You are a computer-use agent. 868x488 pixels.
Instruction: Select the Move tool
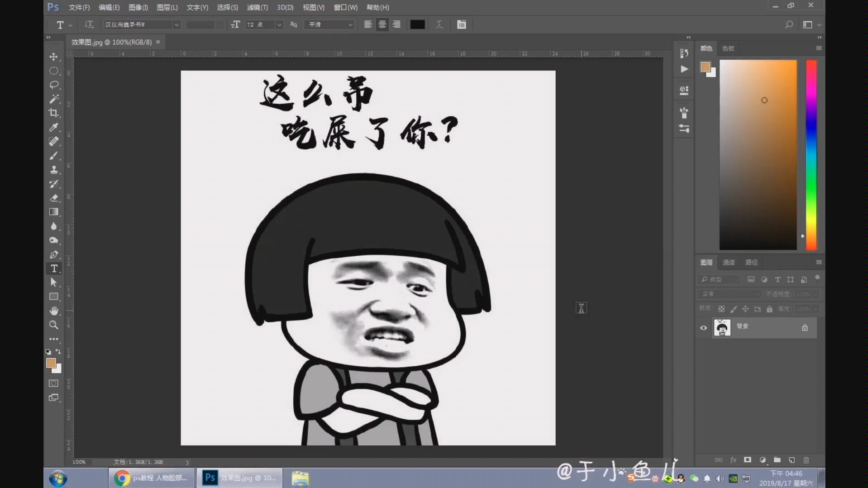point(54,57)
